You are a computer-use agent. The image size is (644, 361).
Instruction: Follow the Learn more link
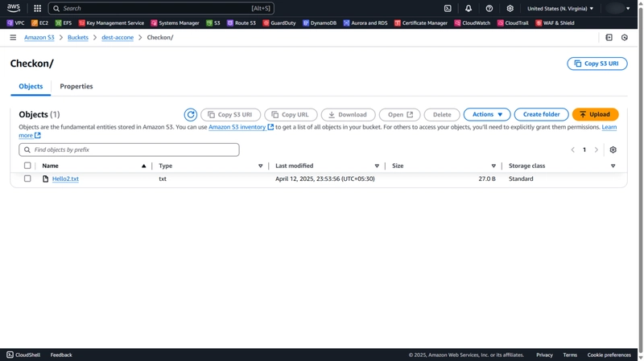click(x=609, y=127)
